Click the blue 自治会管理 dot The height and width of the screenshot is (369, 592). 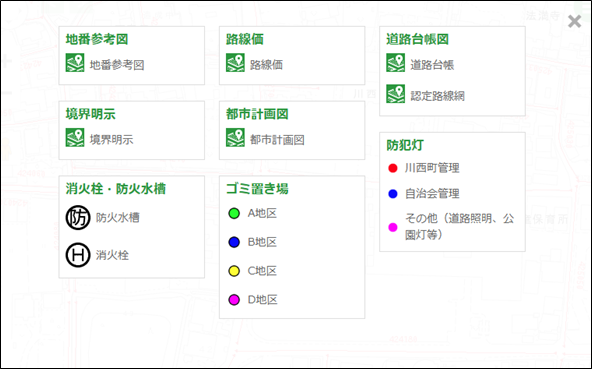pyautogui.click(x=393, y=194)
